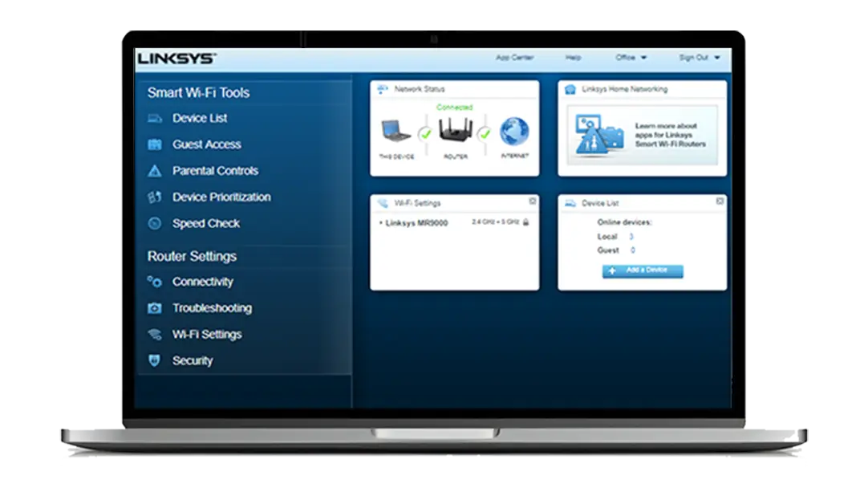
Task: Close the Wi-Fi Settings widget
Action: (x=533, y=201)
